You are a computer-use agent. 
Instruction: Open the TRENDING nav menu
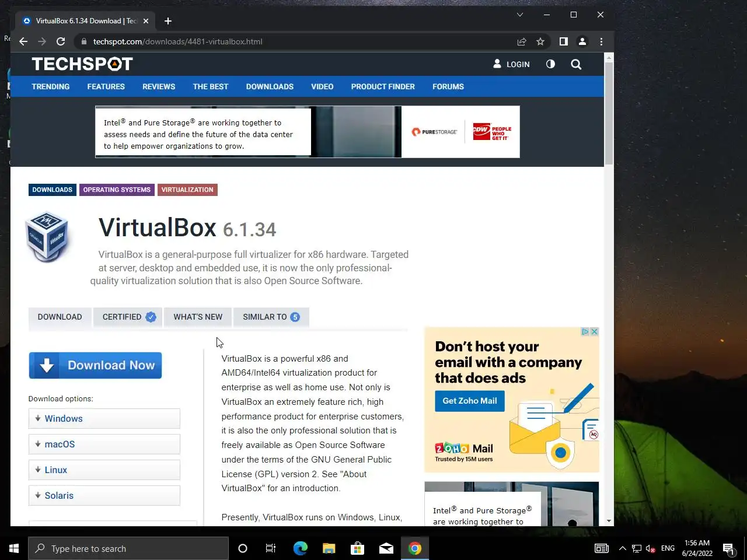[x=51, y=86]
